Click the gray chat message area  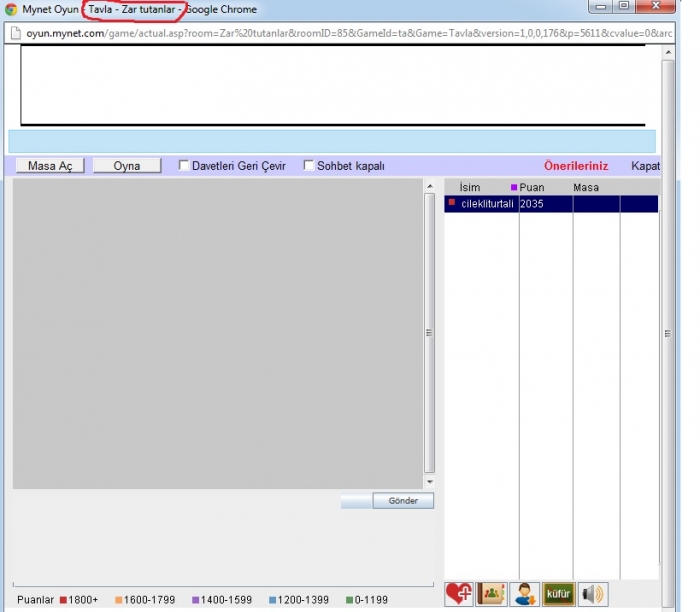pos(218,333)
